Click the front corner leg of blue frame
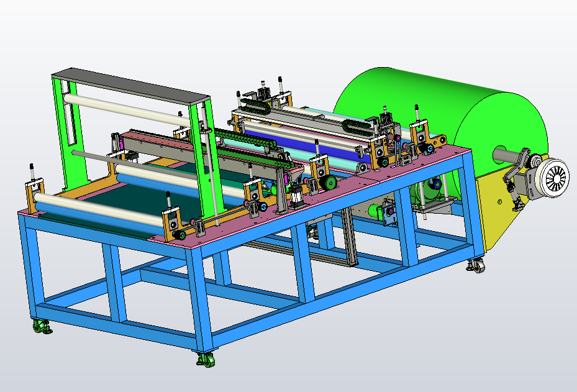 tap(200, 298)
